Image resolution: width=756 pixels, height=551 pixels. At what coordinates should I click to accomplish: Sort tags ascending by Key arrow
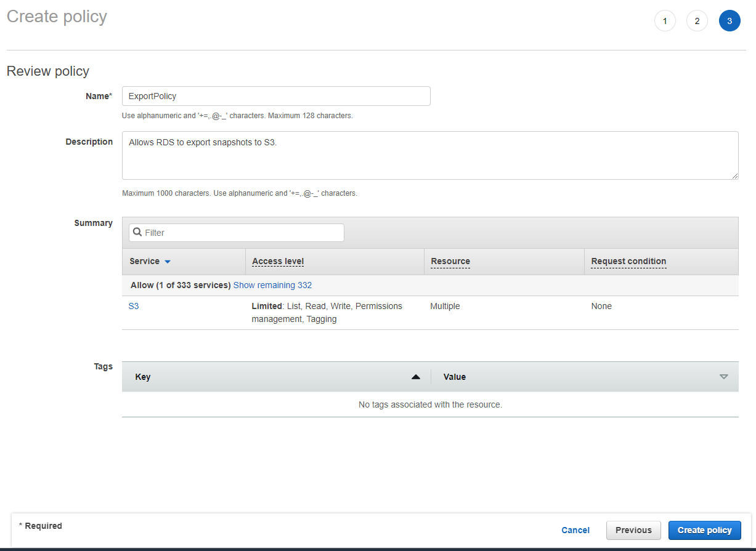click(416, 377)
